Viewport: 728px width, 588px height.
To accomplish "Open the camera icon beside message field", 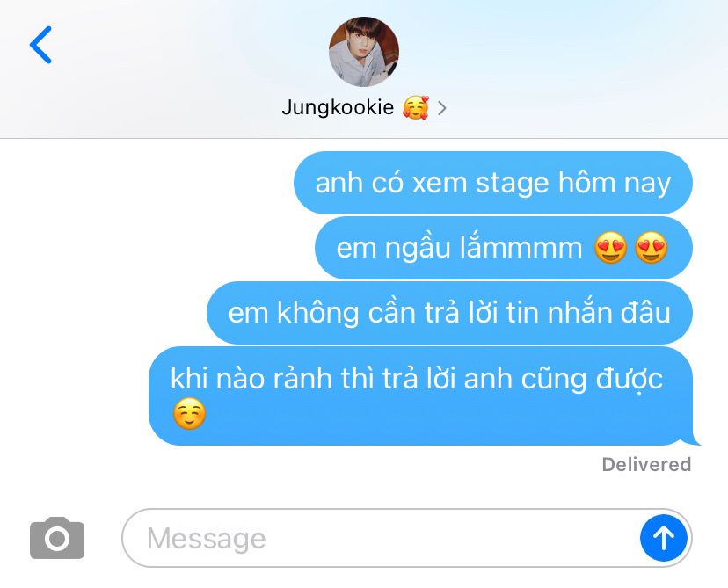I will 57,537.
